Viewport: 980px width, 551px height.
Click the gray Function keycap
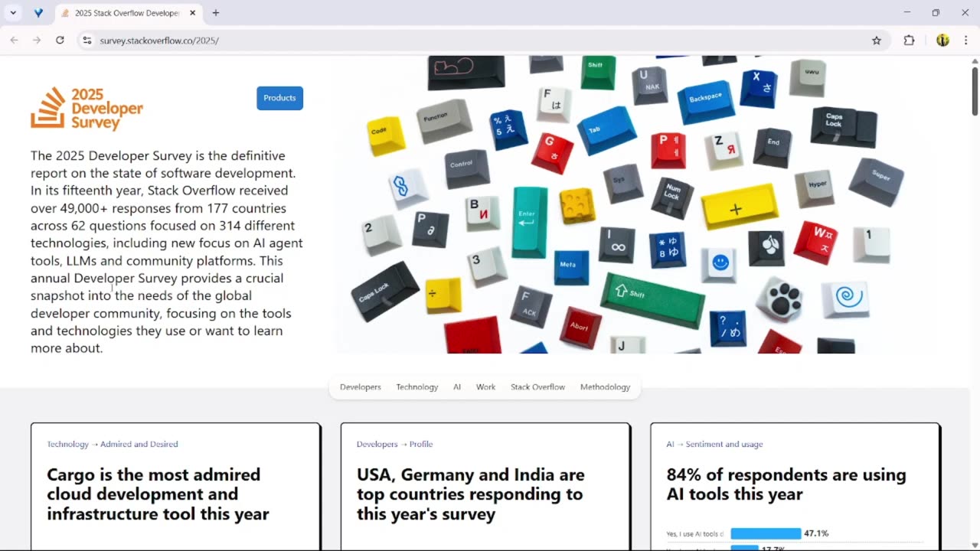point(443,120)
